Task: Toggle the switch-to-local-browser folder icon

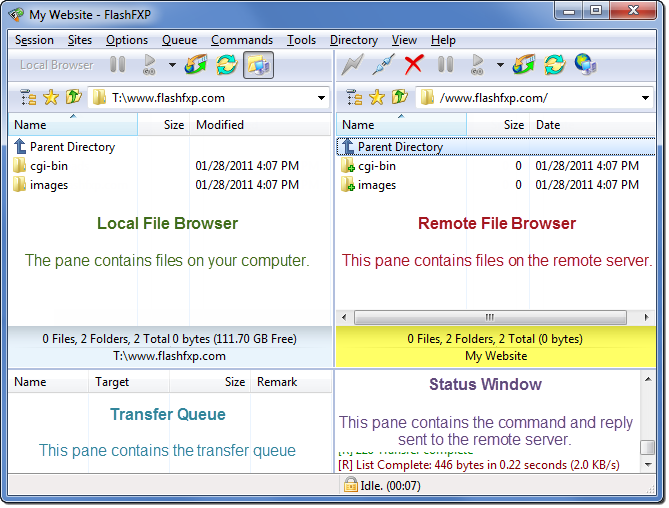Action: (x=259, y=65)
